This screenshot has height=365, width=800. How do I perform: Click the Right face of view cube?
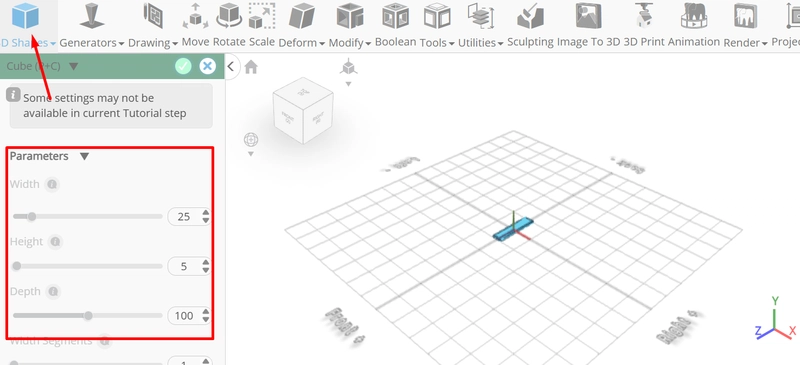tap(318, 118)
